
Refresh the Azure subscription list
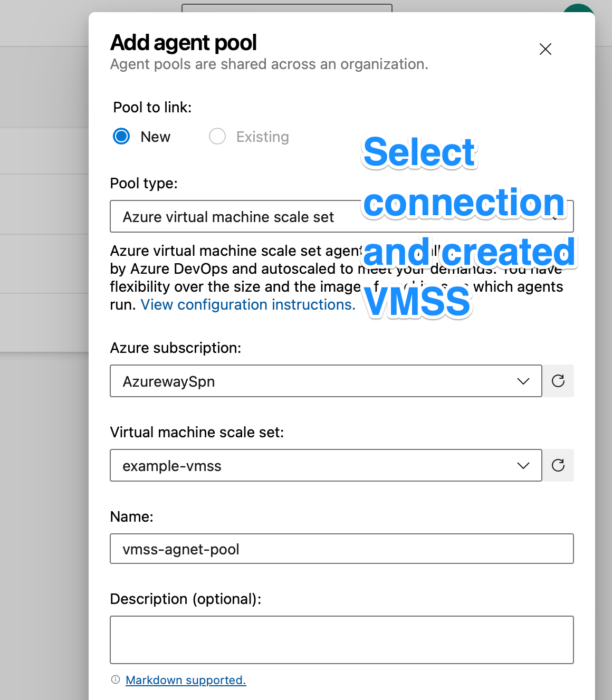[x=558, y=381]
